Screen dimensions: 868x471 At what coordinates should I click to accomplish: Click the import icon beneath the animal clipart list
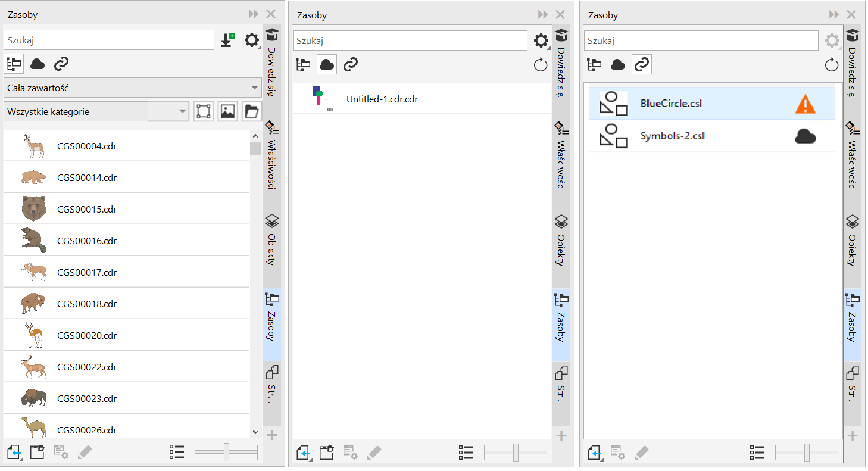[x=14, y=453]
